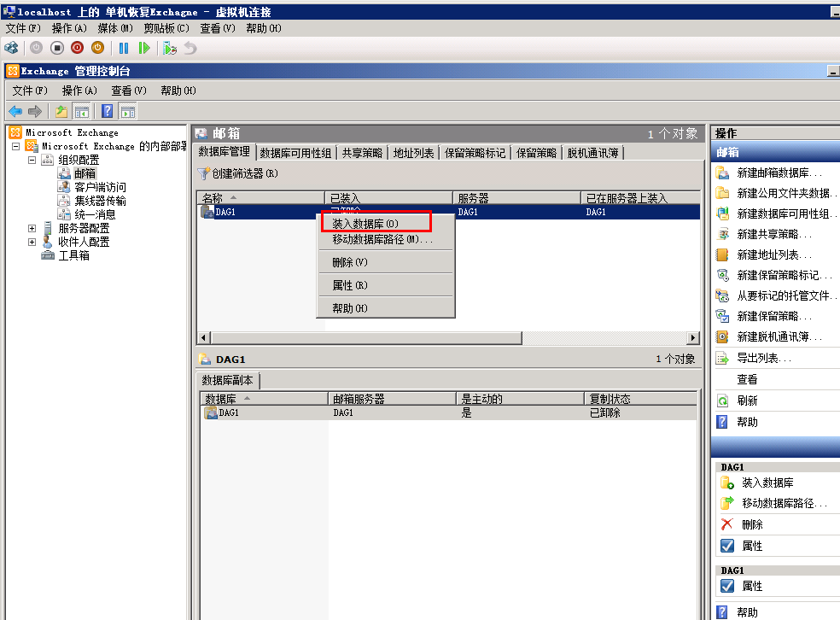
Task: Switch to the 保留策略标记 tab
Action: click(475, 153)
